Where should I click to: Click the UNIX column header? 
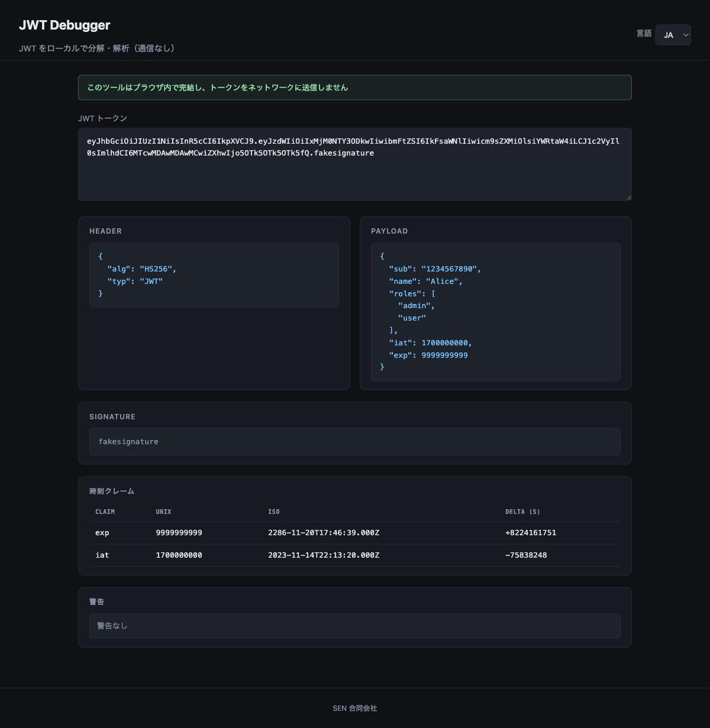[x=163, y=512]
